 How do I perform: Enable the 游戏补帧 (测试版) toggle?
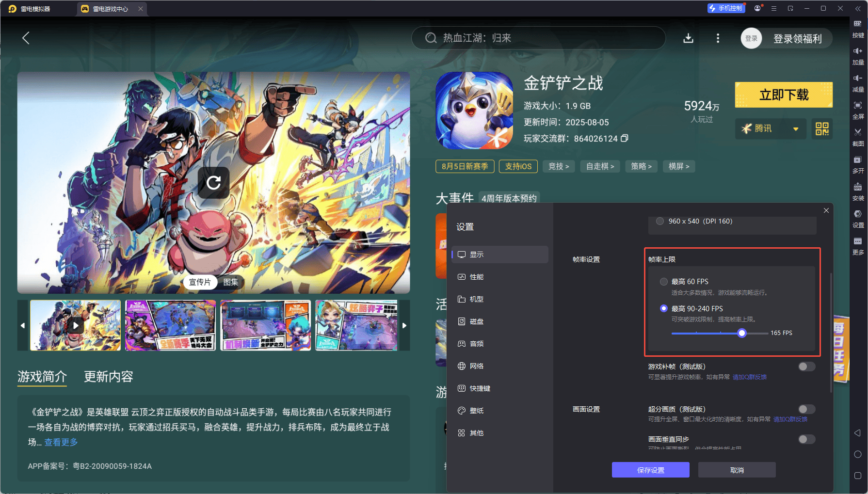click(x=806, y=367)
